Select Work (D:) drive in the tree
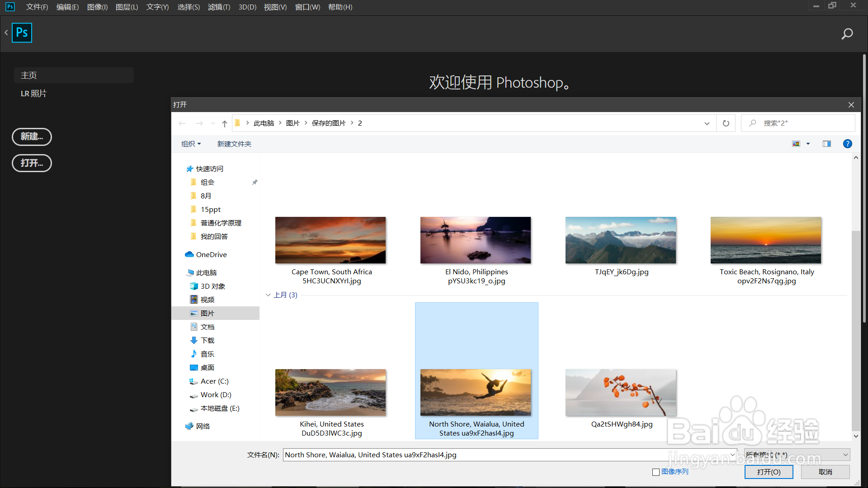 216,394
